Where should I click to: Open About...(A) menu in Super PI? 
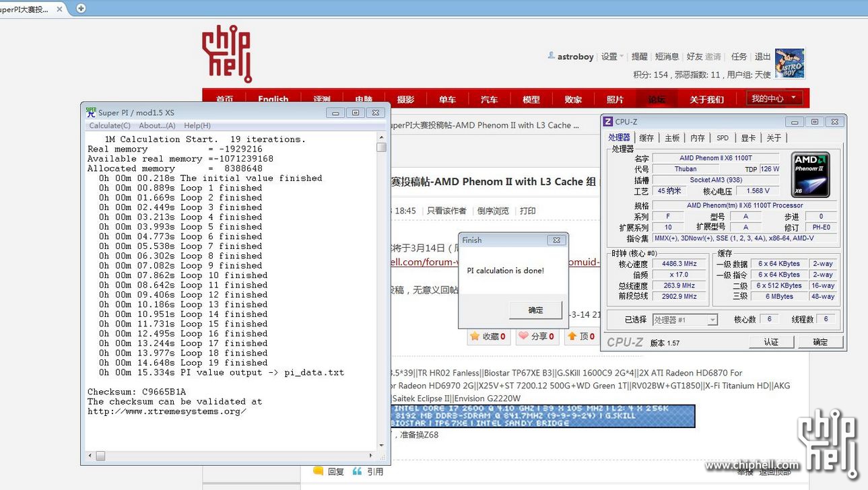(x=157, y=125)
